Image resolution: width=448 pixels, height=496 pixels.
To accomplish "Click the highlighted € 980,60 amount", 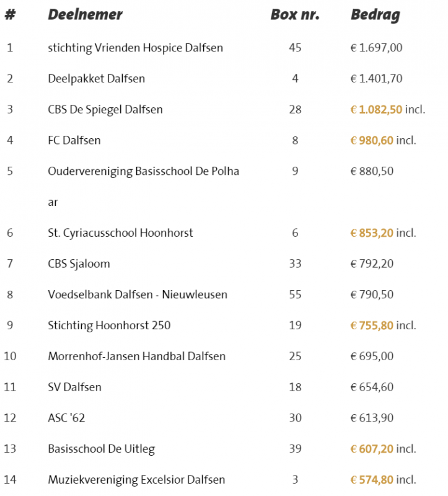I will pyautogui.click(x=372, y=141).
